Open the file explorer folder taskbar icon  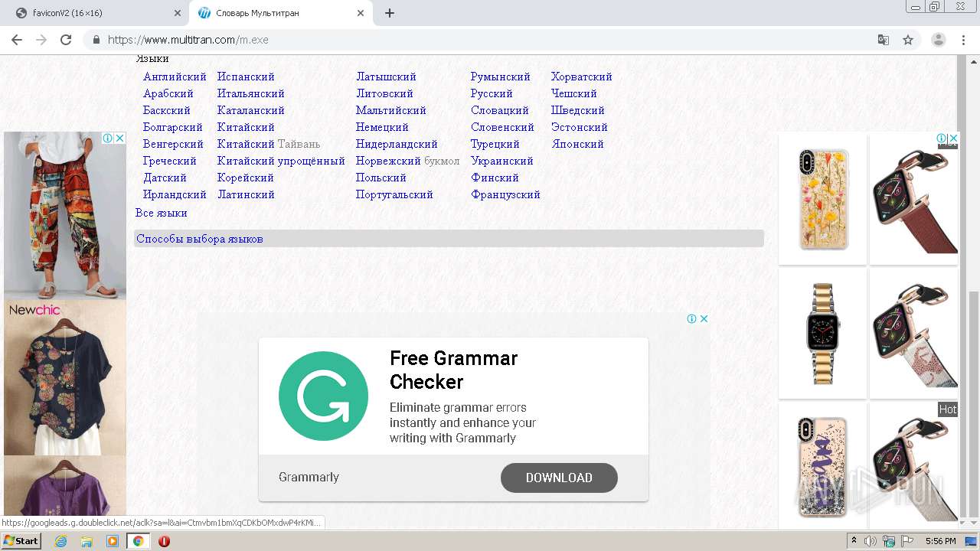87,541
